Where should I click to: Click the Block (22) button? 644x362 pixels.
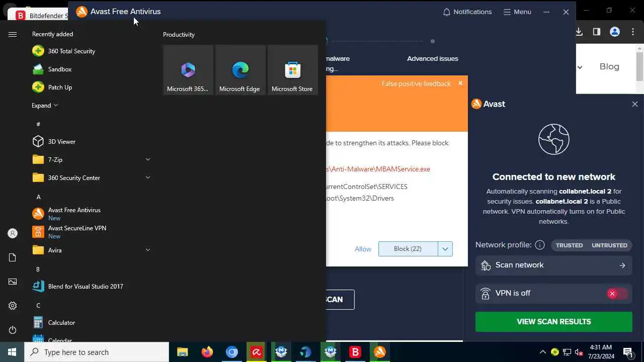coord(408,249)
